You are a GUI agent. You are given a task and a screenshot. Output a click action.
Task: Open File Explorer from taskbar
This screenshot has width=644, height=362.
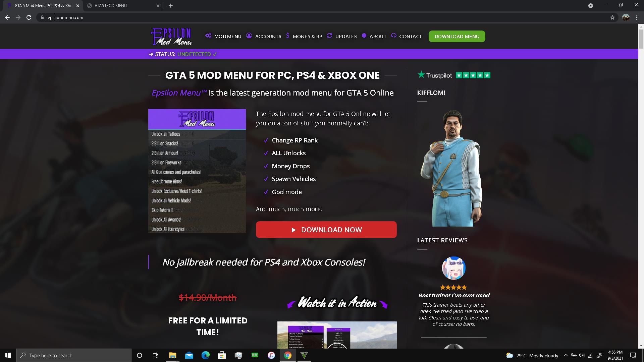[172, 355]
